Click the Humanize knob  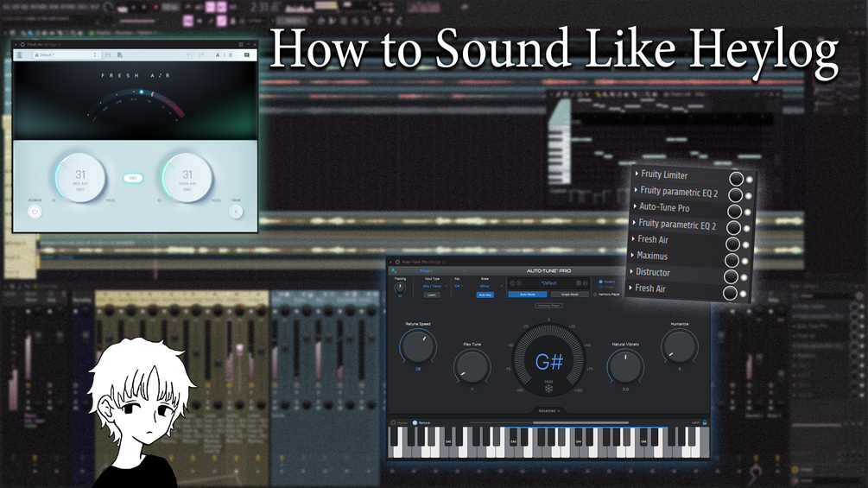coord(679,346)
